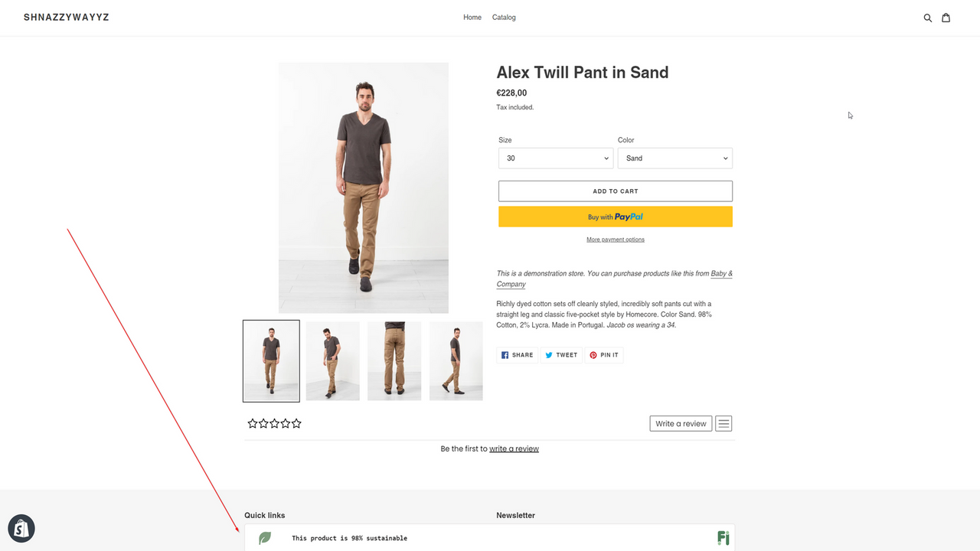Click the Shopify badge in the corner
The height and width of the screenshot is (551, 980).
point(21,528)
